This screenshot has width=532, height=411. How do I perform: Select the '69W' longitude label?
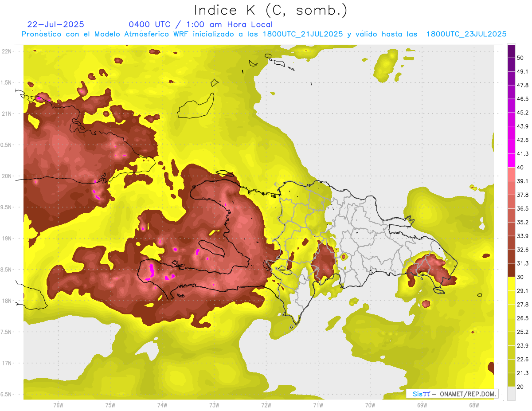422,405
